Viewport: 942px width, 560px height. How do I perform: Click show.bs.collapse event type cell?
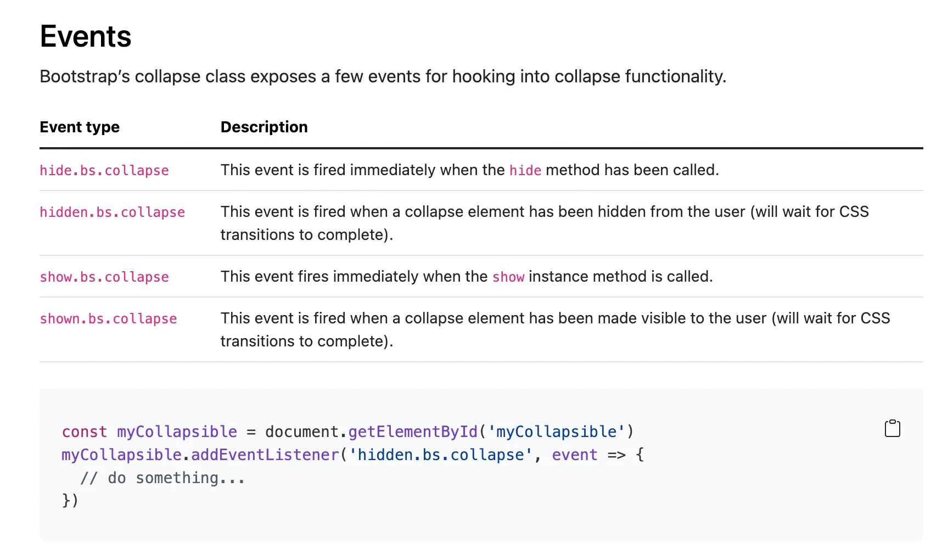pyautogui.click(x=104, y=277)
